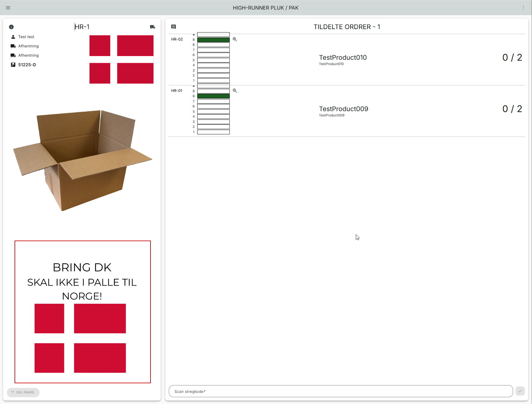The width and height of the screenshot is (532, 404).
Task: Click the DEL PAKKE button
Action: click(x=23, y=392)
